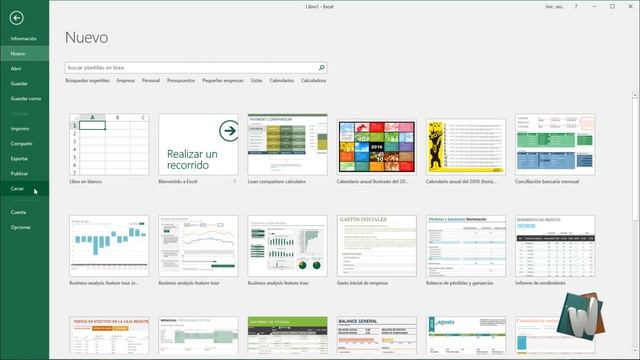Select the Informe de rendimiento template
The height and width of the screenshot is (360, 640).
[x=555, y=246]
